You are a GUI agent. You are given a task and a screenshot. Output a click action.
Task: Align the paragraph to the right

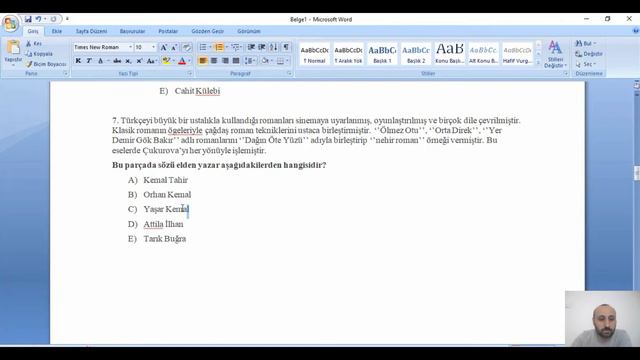(x=225, y=61)
